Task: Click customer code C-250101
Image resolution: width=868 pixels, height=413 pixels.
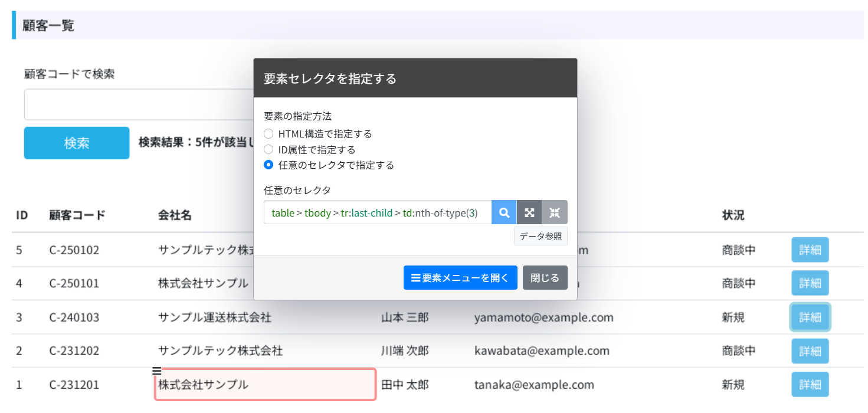Action: pyautogui.click(x=74, y=283)
